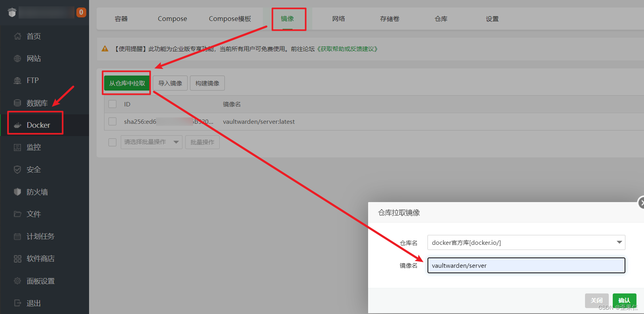Click the shield check icon beside 安全

[x=17, y=170]
